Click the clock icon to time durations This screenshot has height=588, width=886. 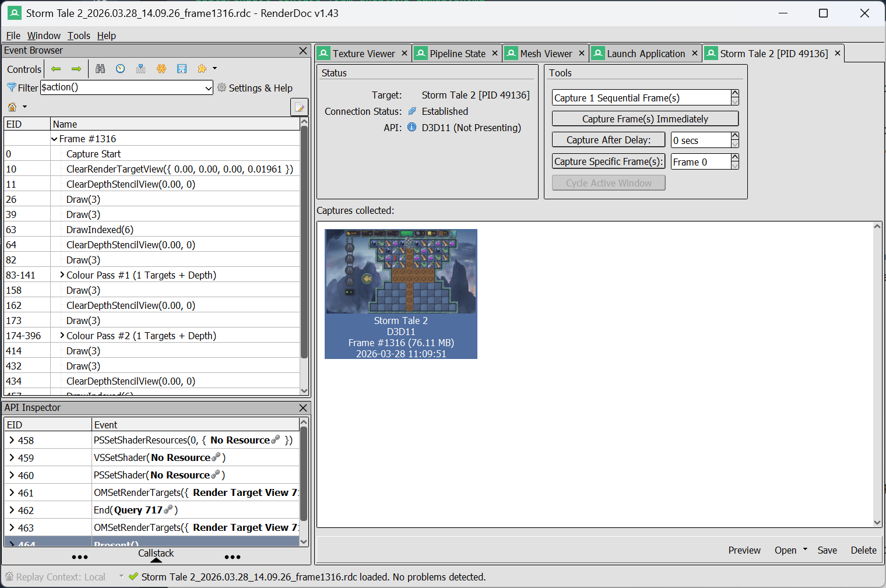(120, 69)
